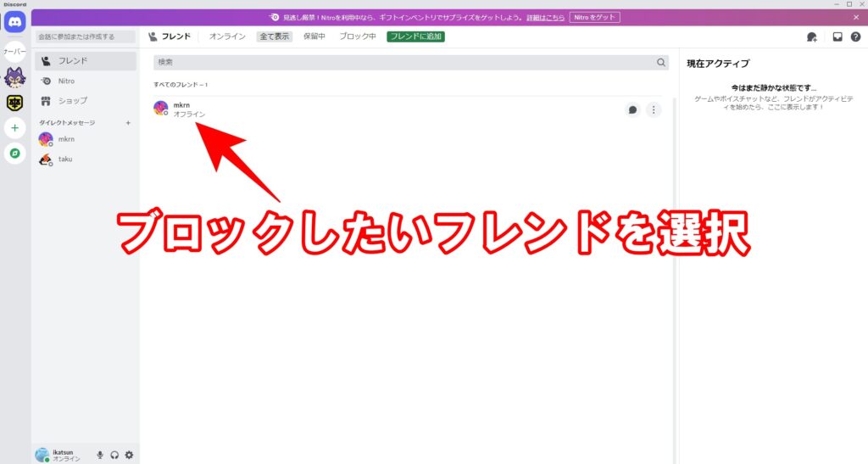This screenshot has height=464, width=868.
Task: Open direct message with taku
Action: 86,159
